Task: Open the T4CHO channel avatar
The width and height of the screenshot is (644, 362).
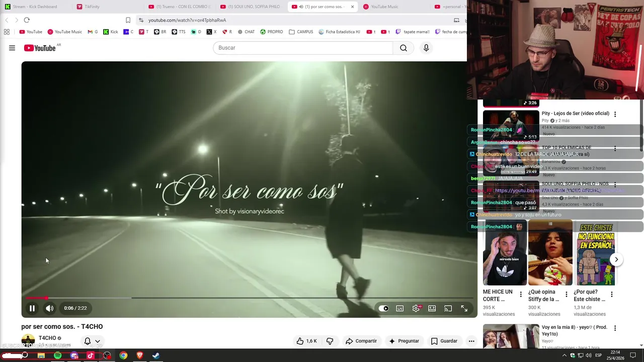Action: [x=28, y=341]
